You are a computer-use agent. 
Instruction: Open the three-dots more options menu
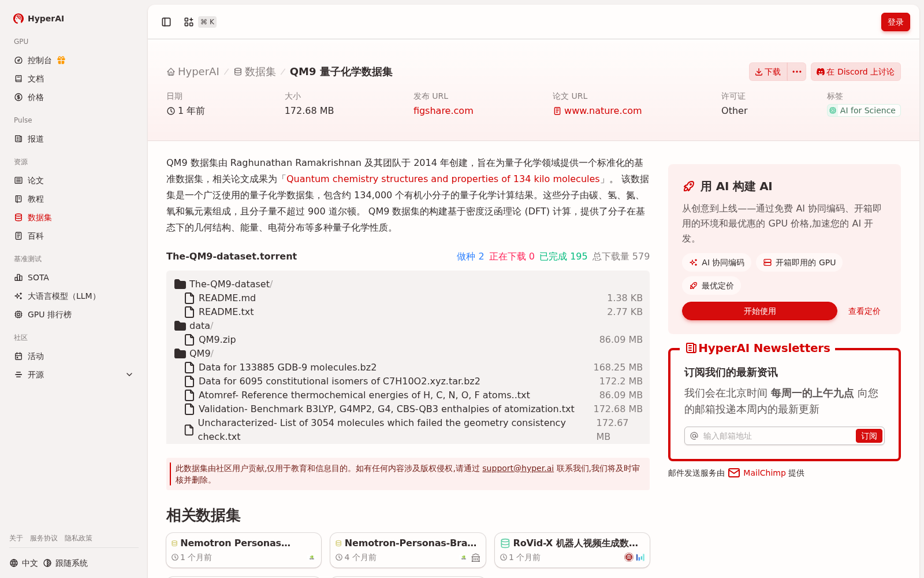pos(797,72)
